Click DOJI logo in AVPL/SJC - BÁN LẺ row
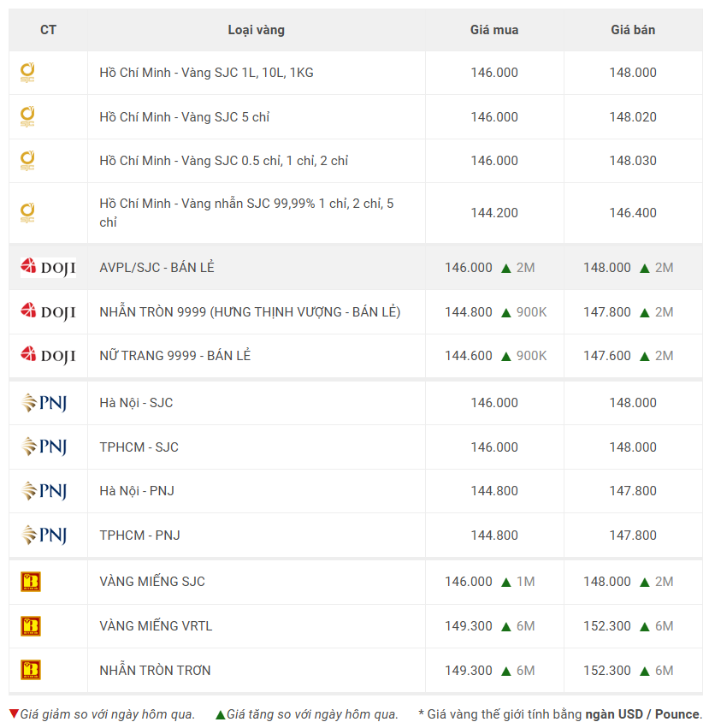 pos(48,268)
